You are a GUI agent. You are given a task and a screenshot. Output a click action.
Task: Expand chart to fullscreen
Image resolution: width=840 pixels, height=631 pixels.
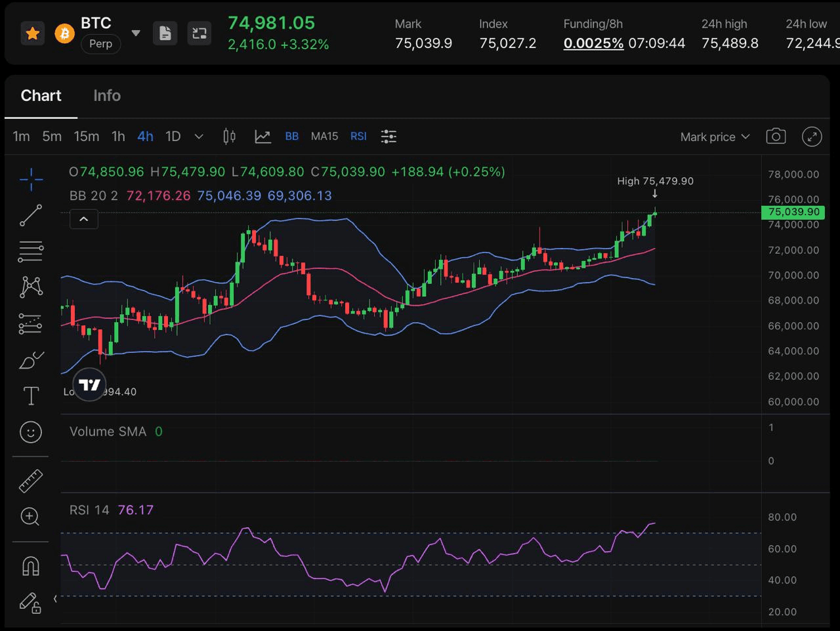point(812,136)
